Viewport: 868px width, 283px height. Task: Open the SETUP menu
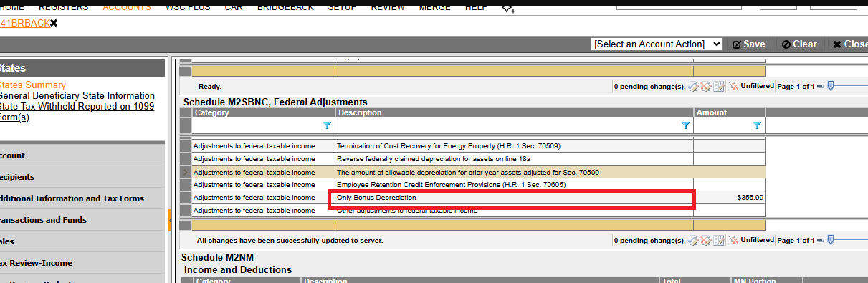tap(343, 7)
